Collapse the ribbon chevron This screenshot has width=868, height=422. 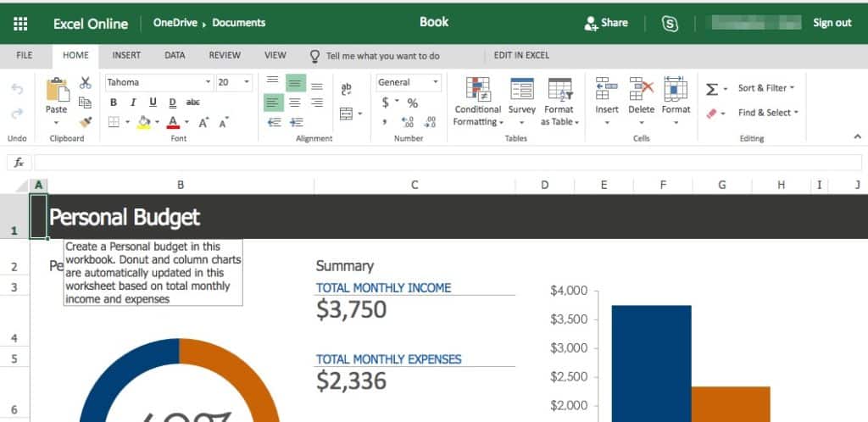point(858,136)
